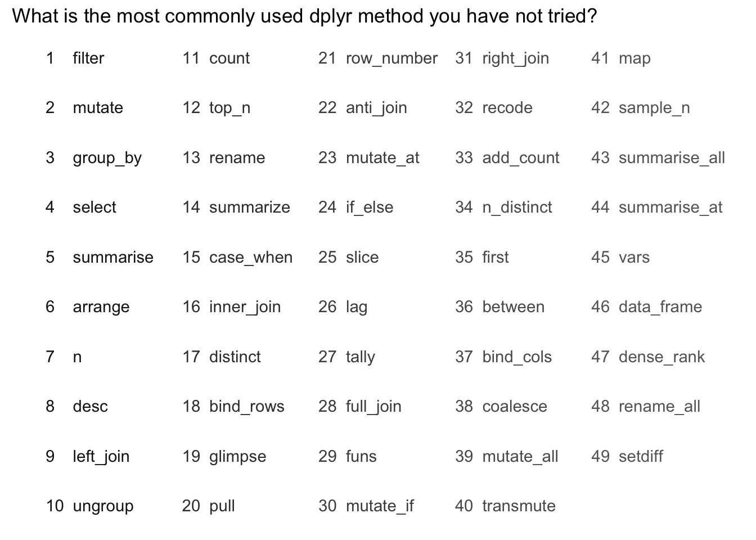Select 'case_when' in the second column
Image resolution: width=756 pixels, height=540 pixels.
click(x=251, y=258)
